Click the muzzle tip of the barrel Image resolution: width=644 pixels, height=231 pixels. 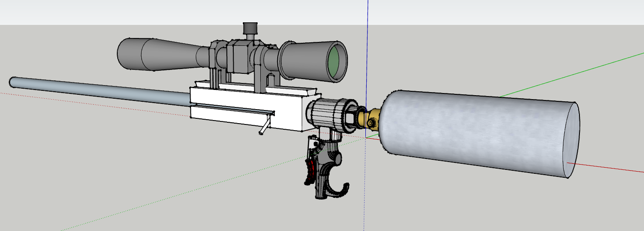(x=12, y=82)
